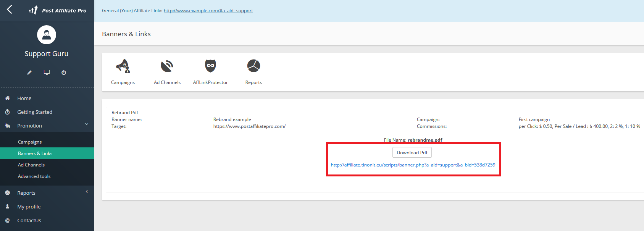The image size is (644, 231).
Task: Open the general affiliate link URL
Action: click(x=208, y=11)
